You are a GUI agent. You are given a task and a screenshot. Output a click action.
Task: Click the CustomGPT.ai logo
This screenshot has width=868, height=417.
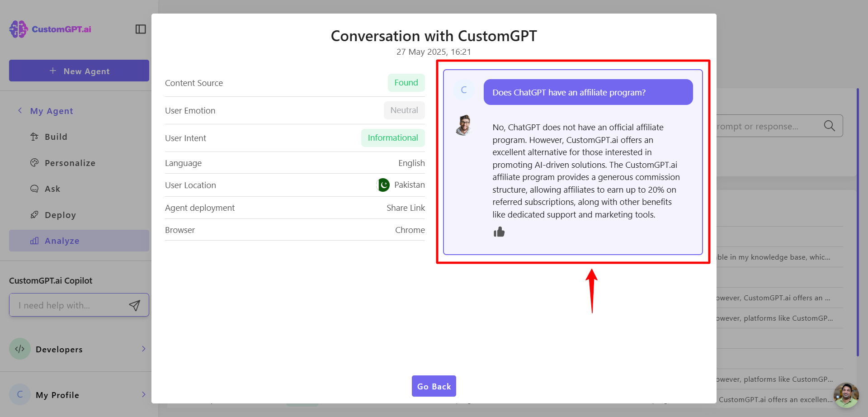[x=50, y=29]
